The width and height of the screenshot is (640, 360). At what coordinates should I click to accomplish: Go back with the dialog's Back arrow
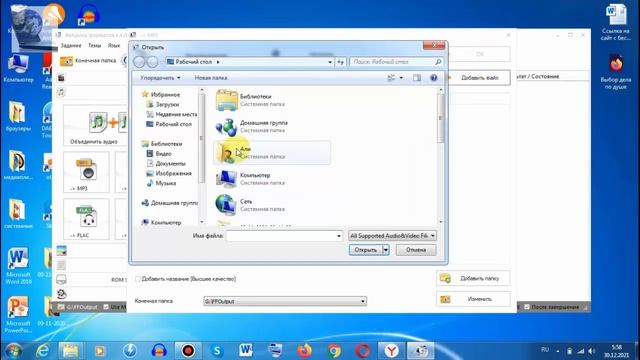pyautogui.click(x=139, y=62)
